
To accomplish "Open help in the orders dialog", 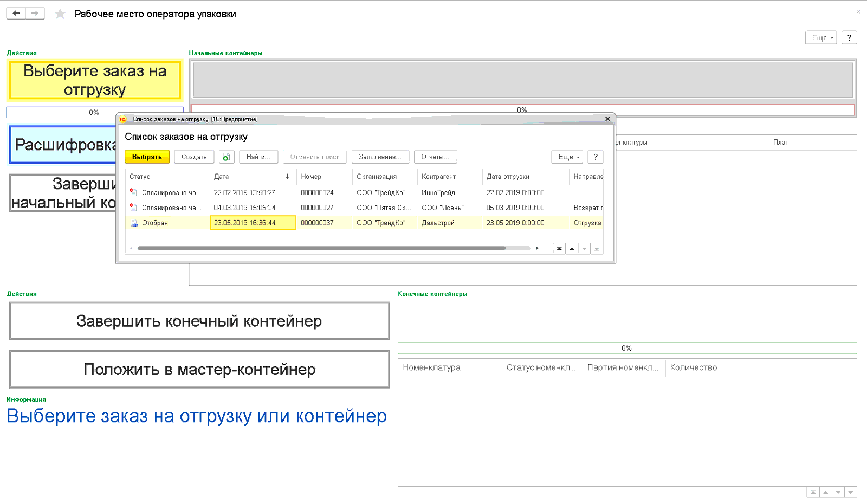I will 596,157.
